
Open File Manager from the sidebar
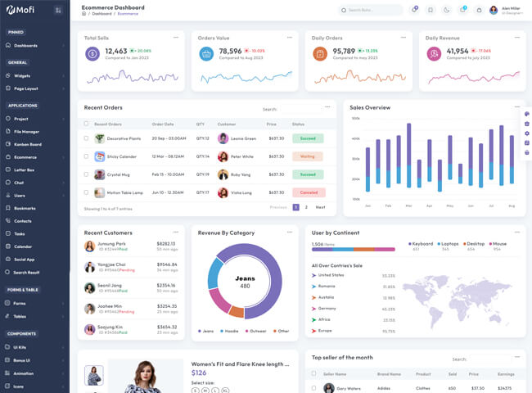pos(26,131)
